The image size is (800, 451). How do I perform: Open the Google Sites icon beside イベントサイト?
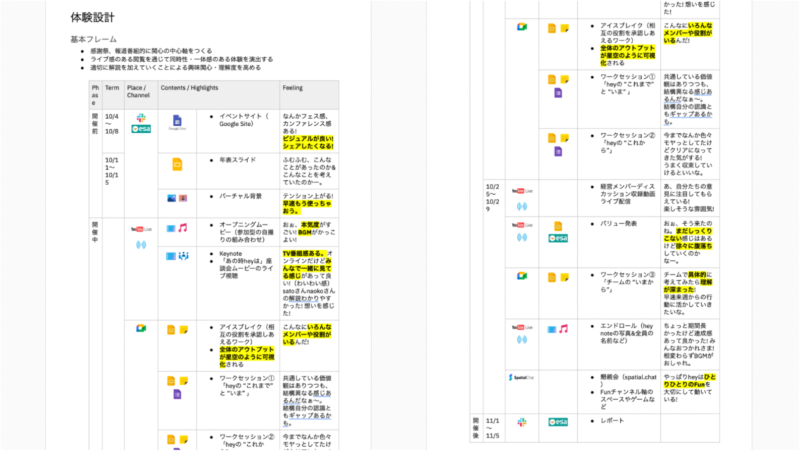coord(177,120)
